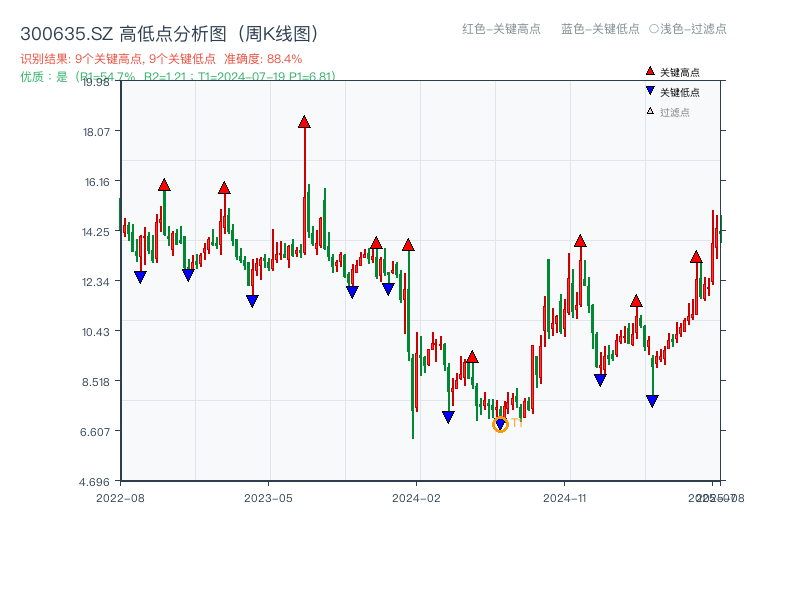Toggle the 过滤点 legend entry
Viewport: 800px width, 600px height.
point(668,112)
